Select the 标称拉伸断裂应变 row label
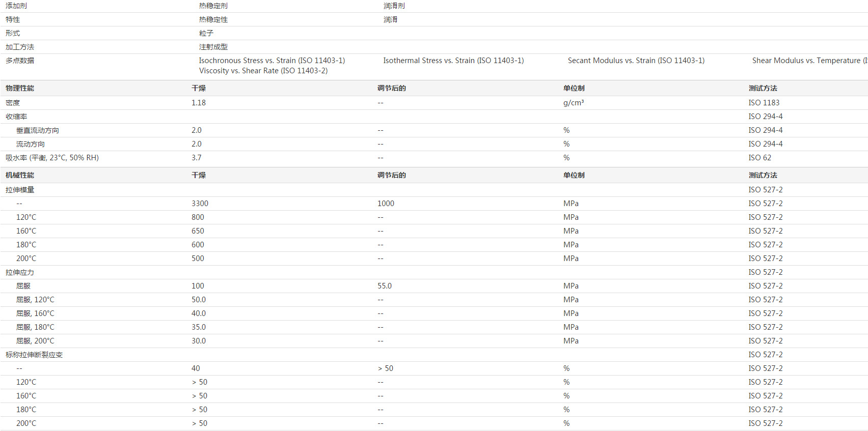The width and height of the screenshot is (868, 431). [34, 355]
